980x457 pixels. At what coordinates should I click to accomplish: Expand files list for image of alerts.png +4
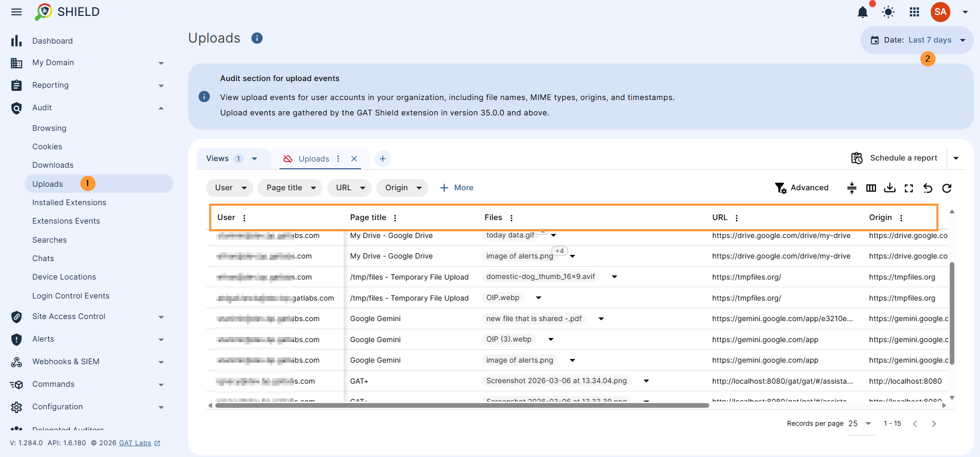coord(572,256)
